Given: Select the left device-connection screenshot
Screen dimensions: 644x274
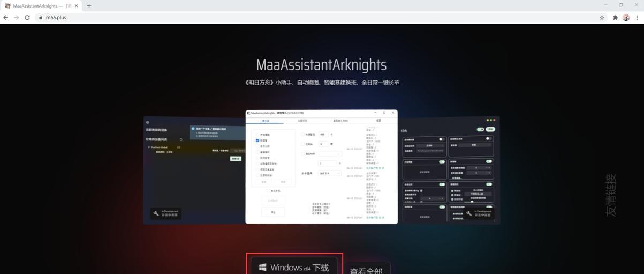Looking at the screenshot, I should (x=194, y=170).
